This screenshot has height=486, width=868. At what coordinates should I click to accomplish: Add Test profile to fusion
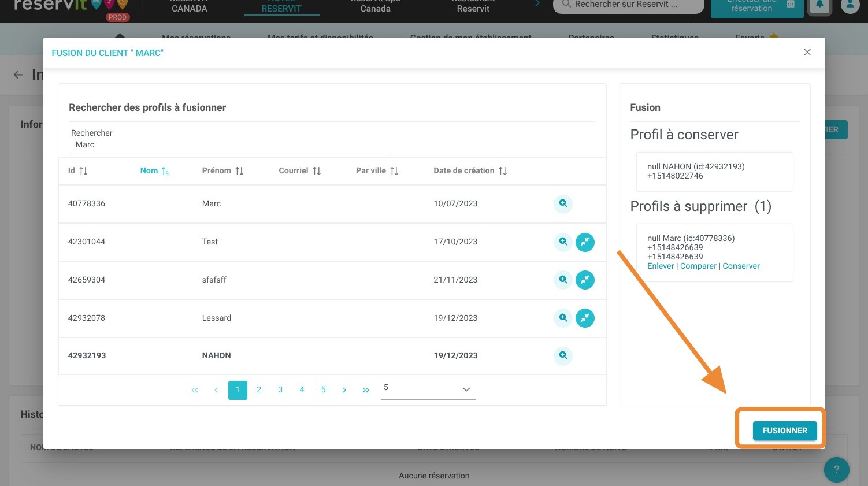click(585, 242)
